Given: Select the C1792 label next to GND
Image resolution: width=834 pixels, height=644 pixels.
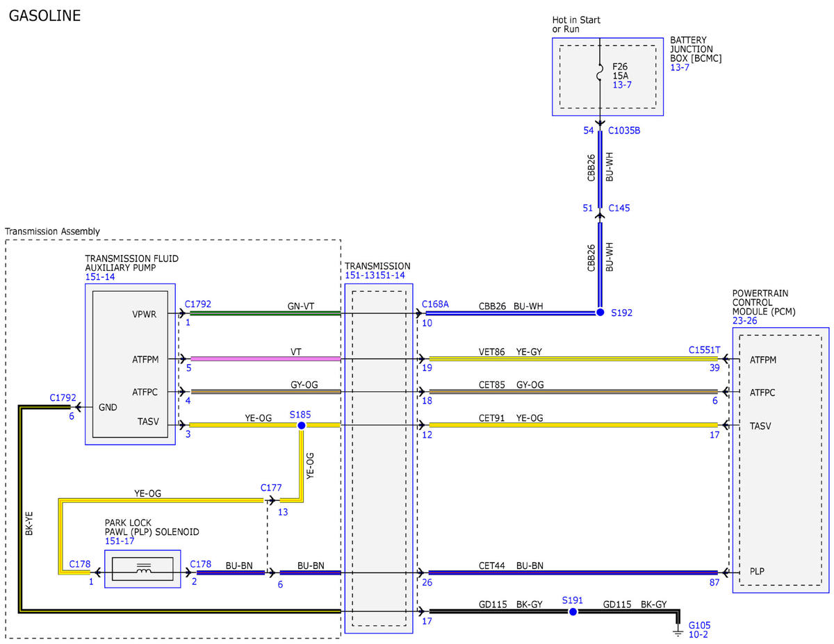Looking at the screenshot, I should point(63,397).
